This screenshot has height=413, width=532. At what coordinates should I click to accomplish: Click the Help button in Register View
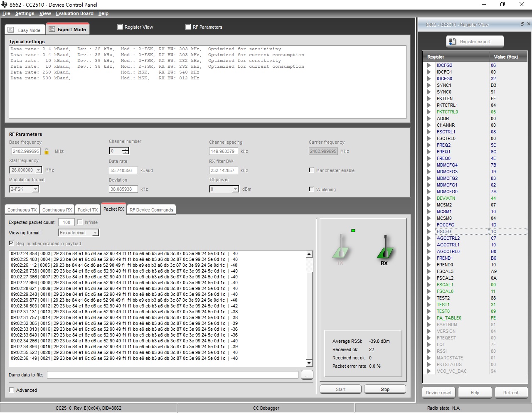[475, 393]
